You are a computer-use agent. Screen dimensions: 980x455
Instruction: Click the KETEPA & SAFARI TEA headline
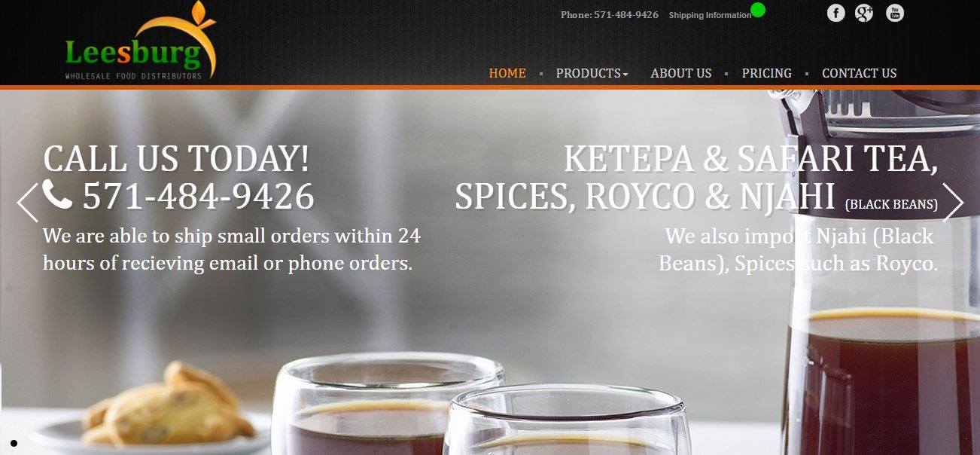point(750,159)
